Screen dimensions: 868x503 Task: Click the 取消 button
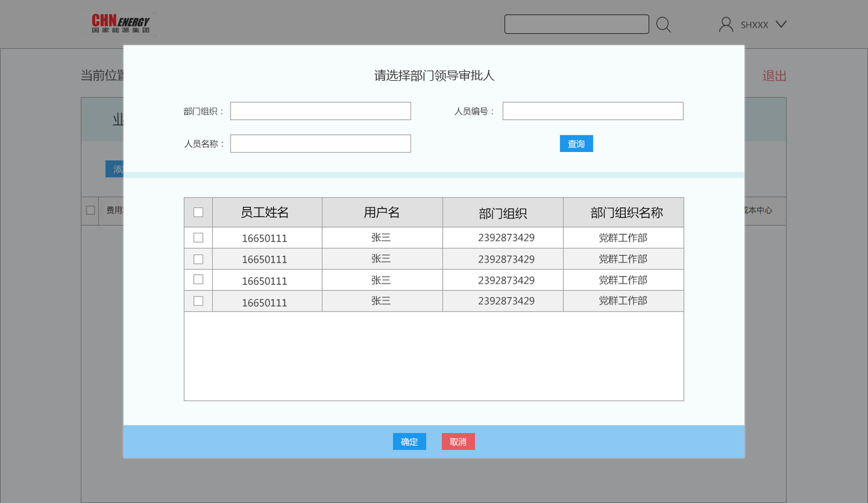(458, 441)
